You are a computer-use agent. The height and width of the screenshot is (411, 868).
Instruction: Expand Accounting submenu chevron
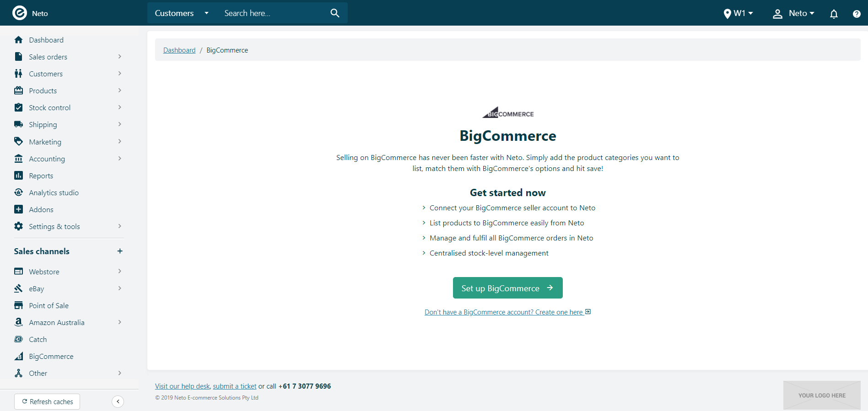click(119, 159)
